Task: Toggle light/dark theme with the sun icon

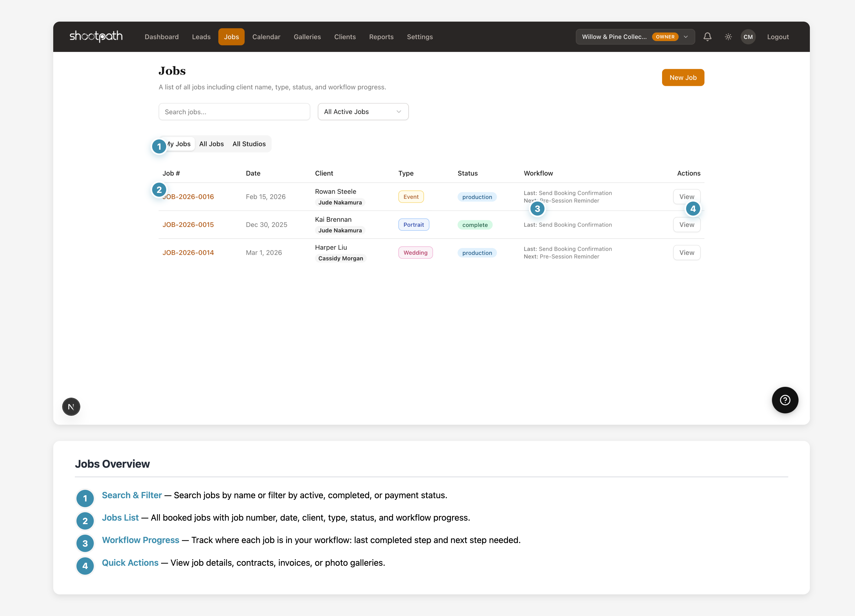Action: click(x=728, y=36)
